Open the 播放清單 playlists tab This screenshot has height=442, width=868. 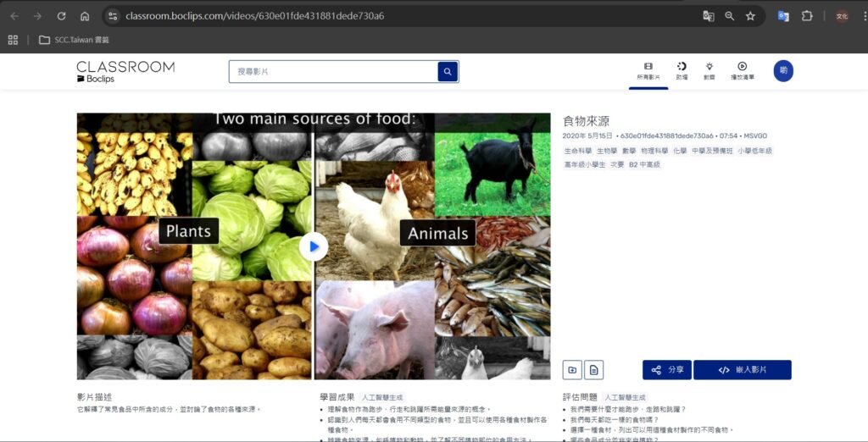click(742, 71)
